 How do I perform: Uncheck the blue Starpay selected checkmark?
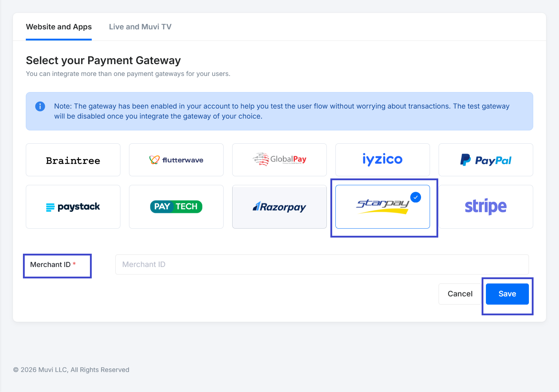point(416,197)
